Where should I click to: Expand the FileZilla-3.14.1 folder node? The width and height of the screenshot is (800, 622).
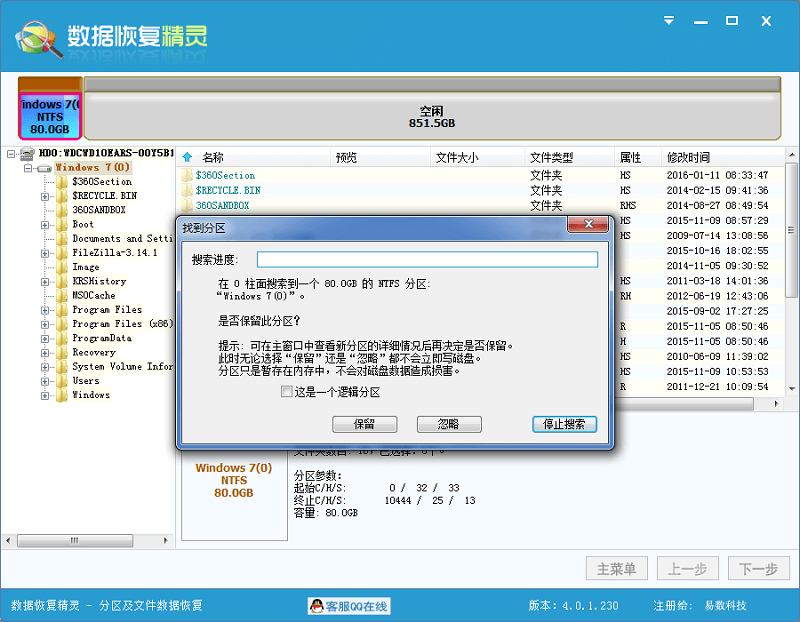pyautogui.click(x=45, y=254)
